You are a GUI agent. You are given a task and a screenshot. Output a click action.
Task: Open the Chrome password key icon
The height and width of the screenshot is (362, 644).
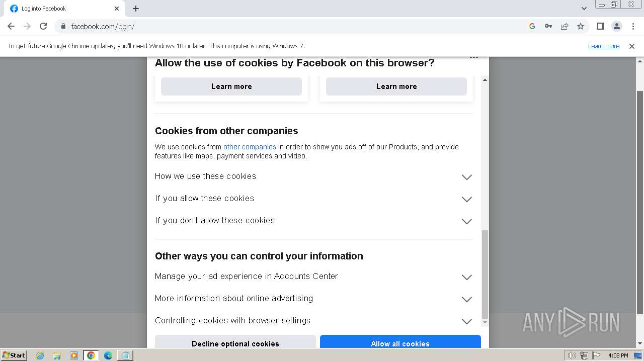point(548,26)
